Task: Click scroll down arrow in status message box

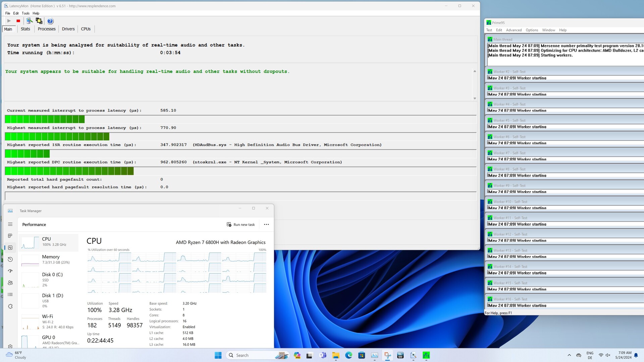Action: [x=475, y=98]
